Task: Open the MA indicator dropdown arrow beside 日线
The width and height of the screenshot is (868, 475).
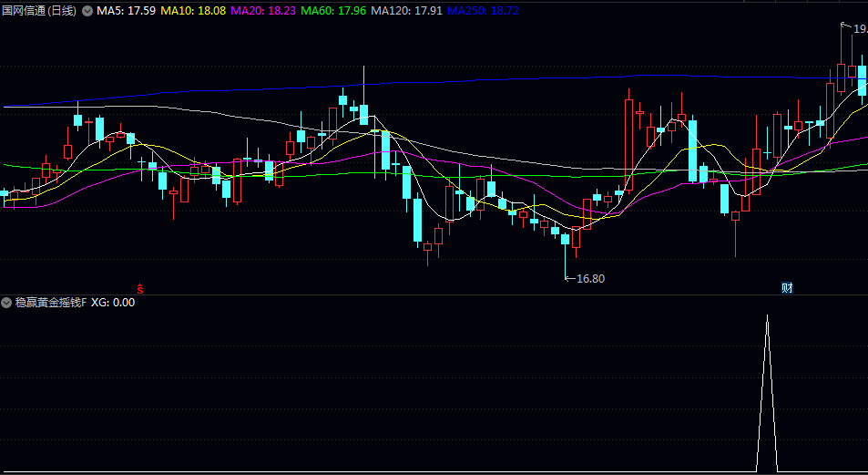Action: (87, 11)
